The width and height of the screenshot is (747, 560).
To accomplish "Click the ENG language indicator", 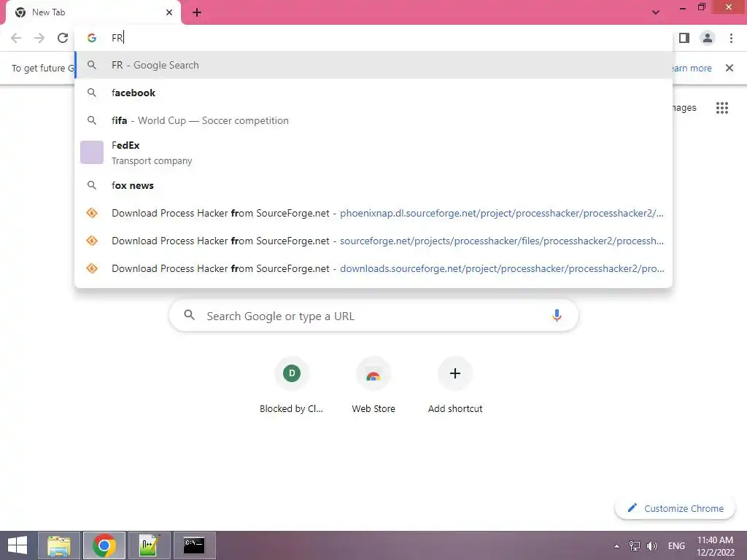I will pyautogui.click(x=676, y=546).
